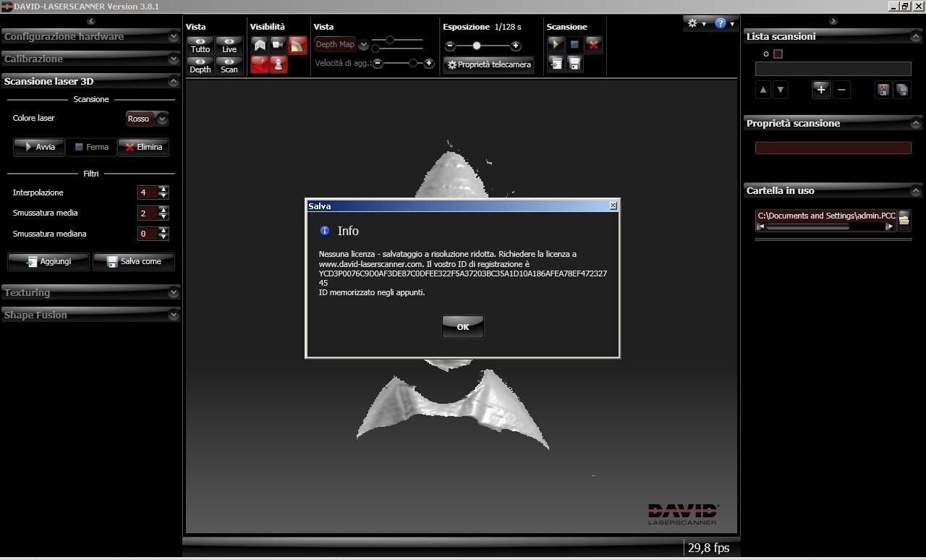926x560 pixels.
Task: Move scan up in the list
Action: [763, 90]
